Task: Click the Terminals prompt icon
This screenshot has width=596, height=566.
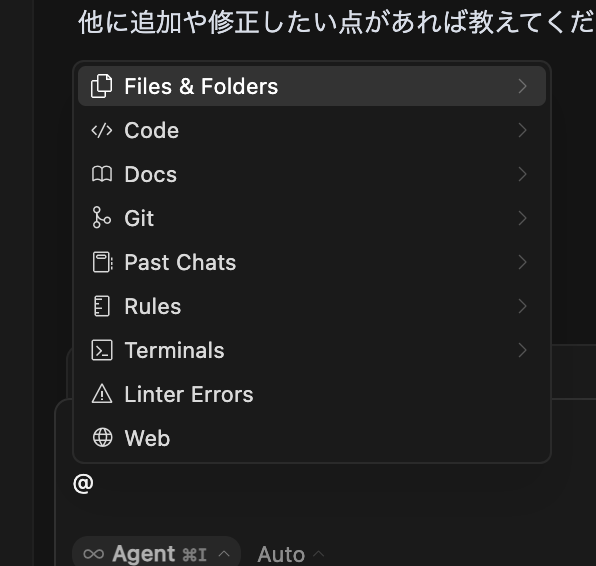Action: coord(101,350)
